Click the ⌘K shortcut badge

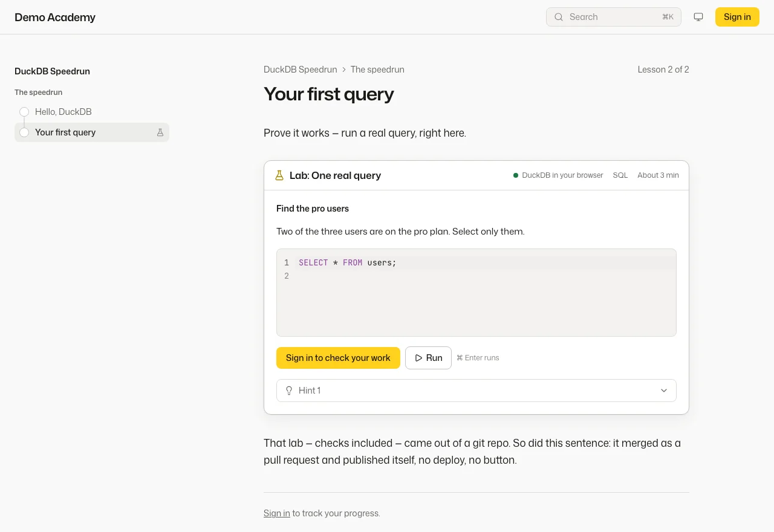[668, 17]
